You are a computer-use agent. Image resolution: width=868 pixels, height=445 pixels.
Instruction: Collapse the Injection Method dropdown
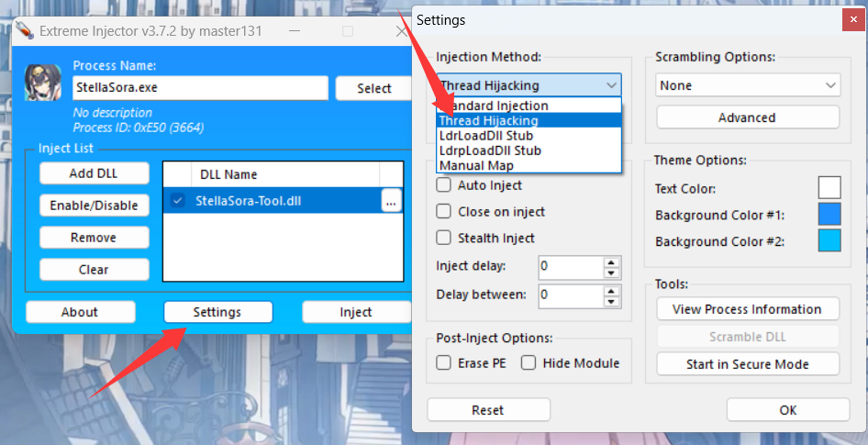611,85
